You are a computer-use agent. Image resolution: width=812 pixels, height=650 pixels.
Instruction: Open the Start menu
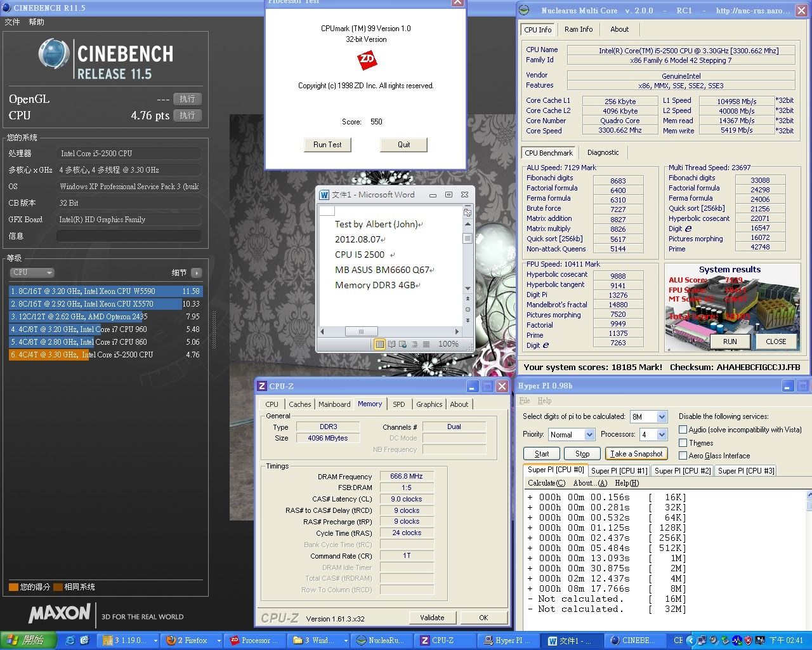[x=29, y=640]
